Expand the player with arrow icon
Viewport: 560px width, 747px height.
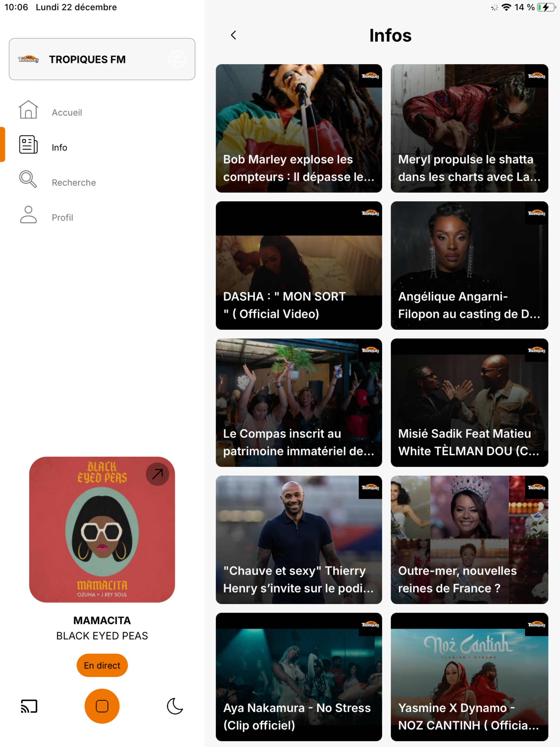pyautogui.click(x=157, y=474)
